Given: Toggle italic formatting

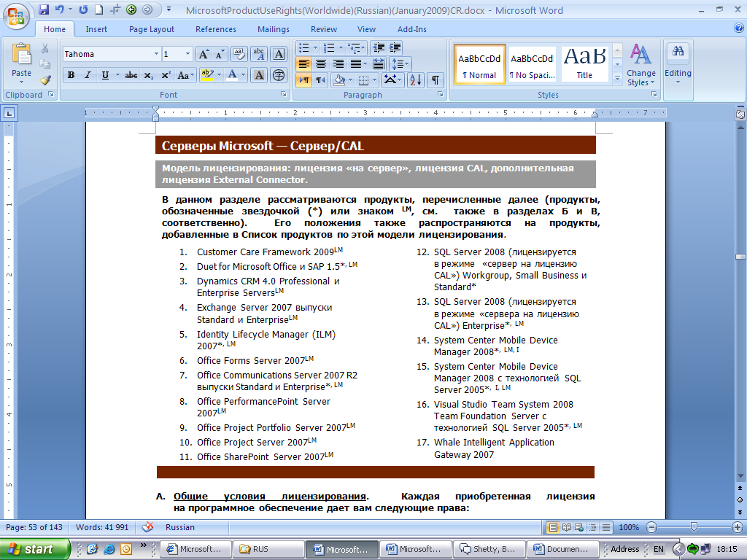Looking at the screenshot, I should (88, 75).
